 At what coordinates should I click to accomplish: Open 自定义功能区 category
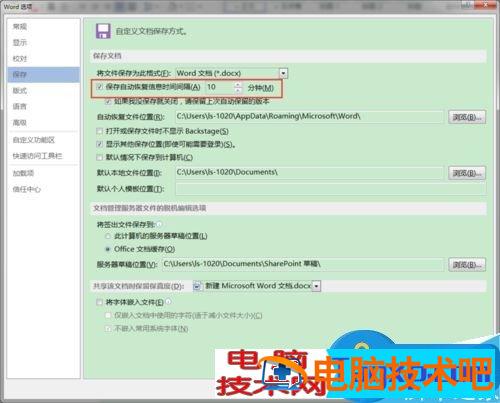(34, 140)
